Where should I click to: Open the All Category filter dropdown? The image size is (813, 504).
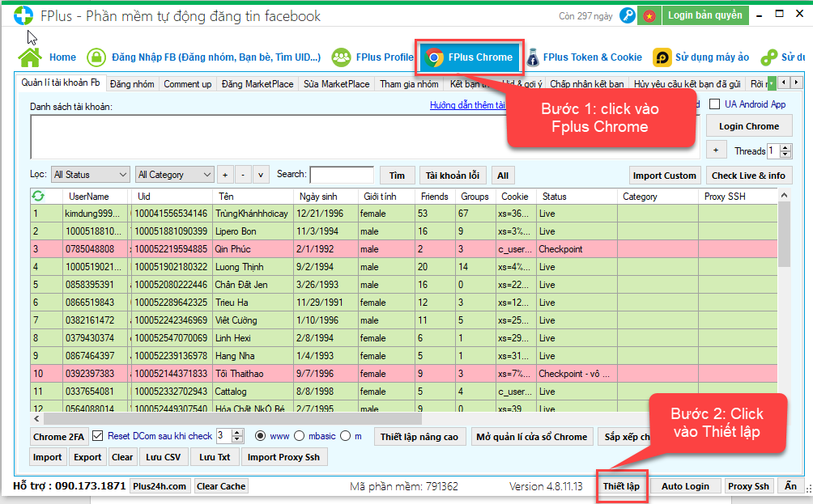pyautogui.click(x=174, y=175)
